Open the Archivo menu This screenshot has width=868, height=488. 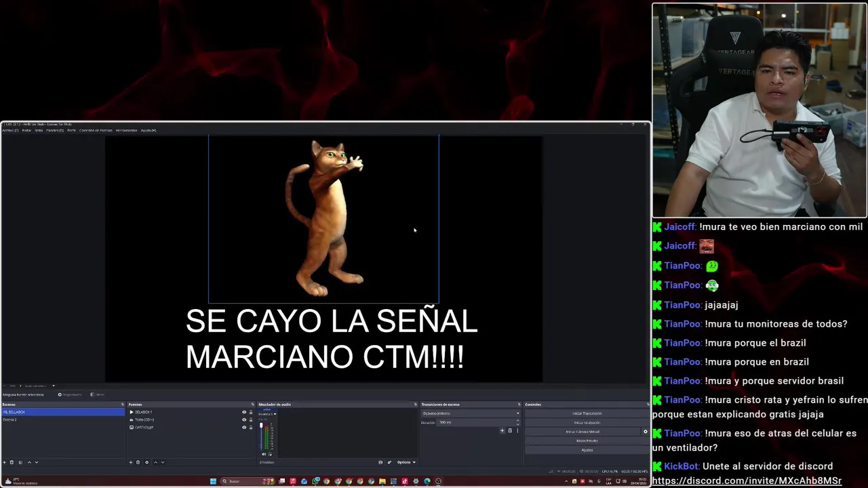10,130
